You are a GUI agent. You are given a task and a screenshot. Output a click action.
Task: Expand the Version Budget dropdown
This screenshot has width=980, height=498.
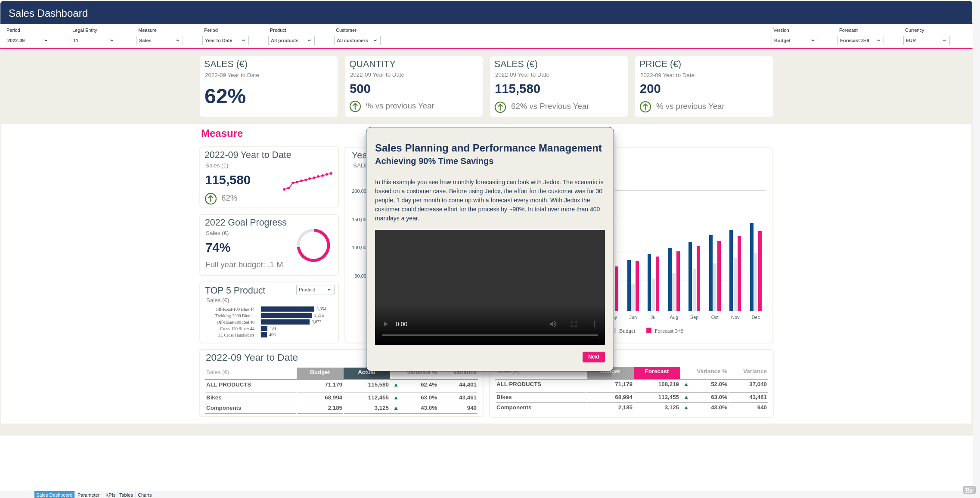tap(794, 40)
